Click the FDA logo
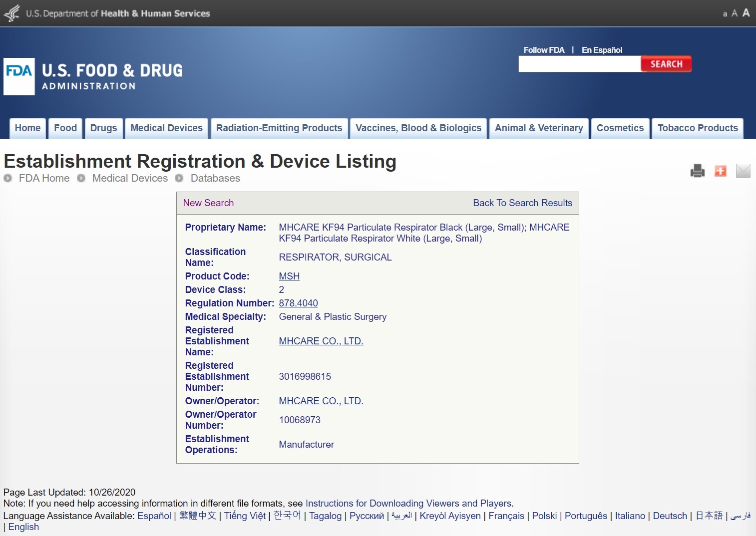 19,76
